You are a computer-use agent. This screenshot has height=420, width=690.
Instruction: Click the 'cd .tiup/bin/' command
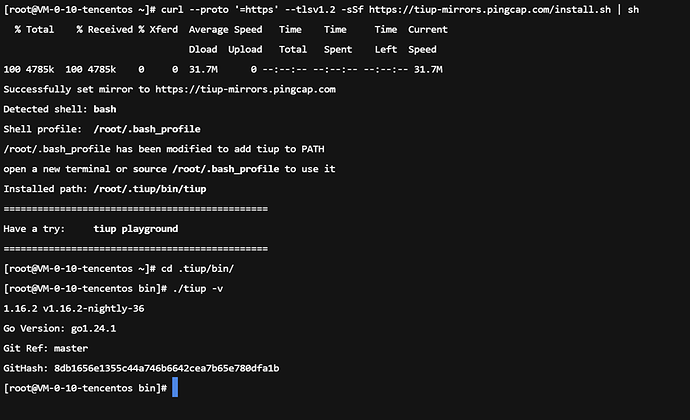point(198,269)
